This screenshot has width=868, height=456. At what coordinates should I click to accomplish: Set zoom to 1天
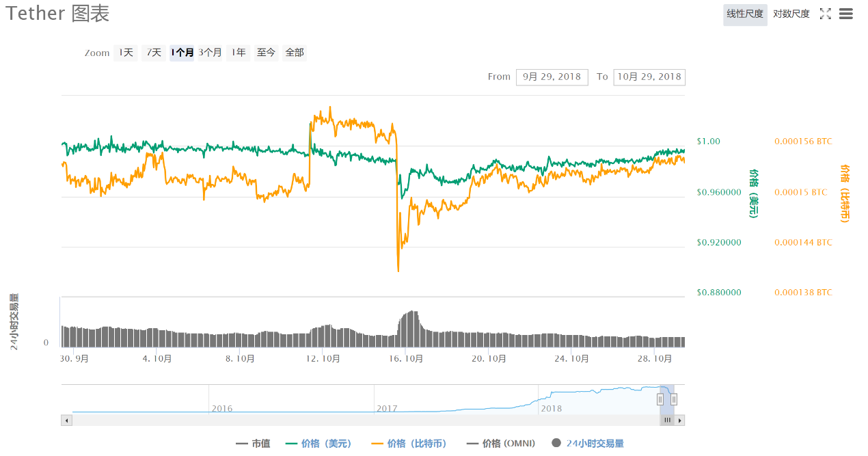[x=126, y=53]
